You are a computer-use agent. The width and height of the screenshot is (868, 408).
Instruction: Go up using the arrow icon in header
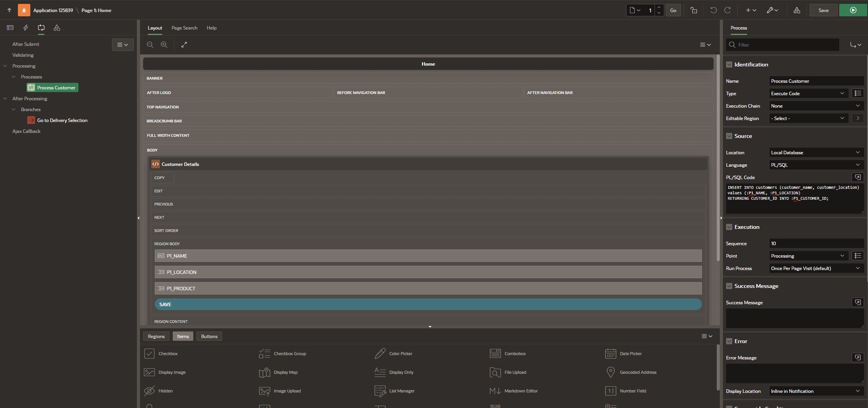(9, 10)
